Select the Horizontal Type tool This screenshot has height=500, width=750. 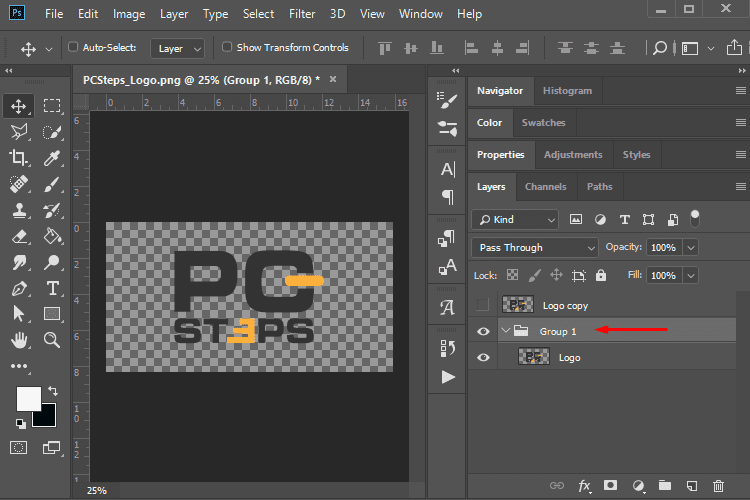point(52,288)
